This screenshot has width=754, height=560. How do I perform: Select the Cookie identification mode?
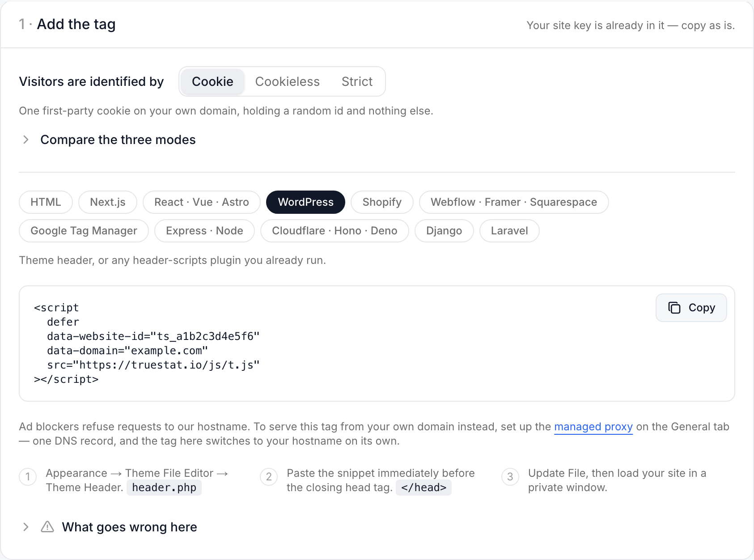click(x=212, y=81)
